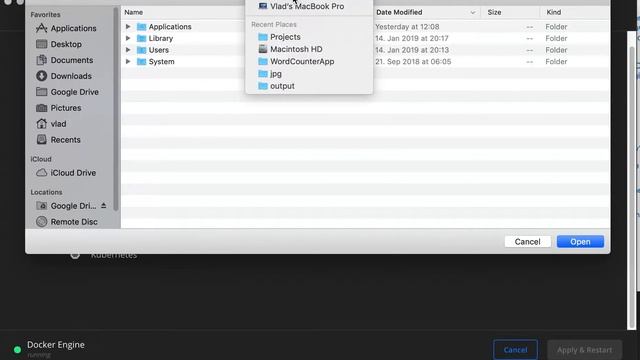Click Cancel in the file dialog
The image size is (640, 360).
(527, 242)
